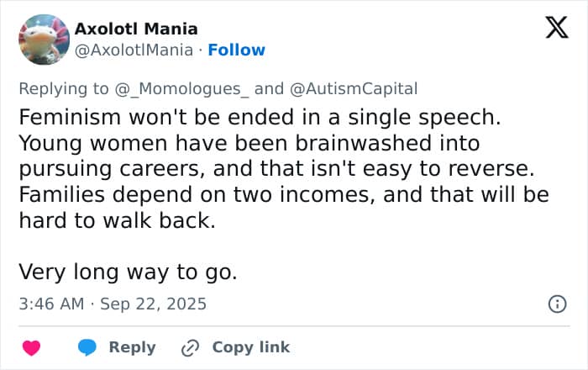Follow the Axolotl Mania account

(x=236, y=50)
